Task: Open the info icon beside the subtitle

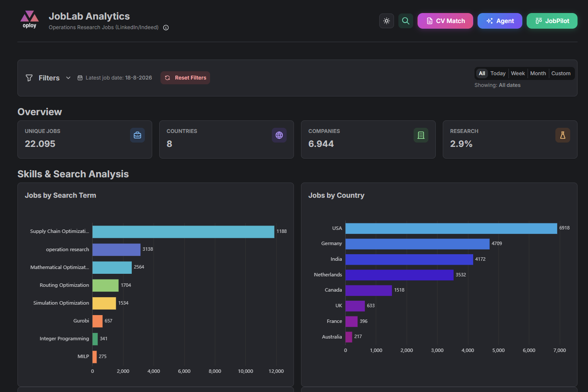Action: (166, 27)
